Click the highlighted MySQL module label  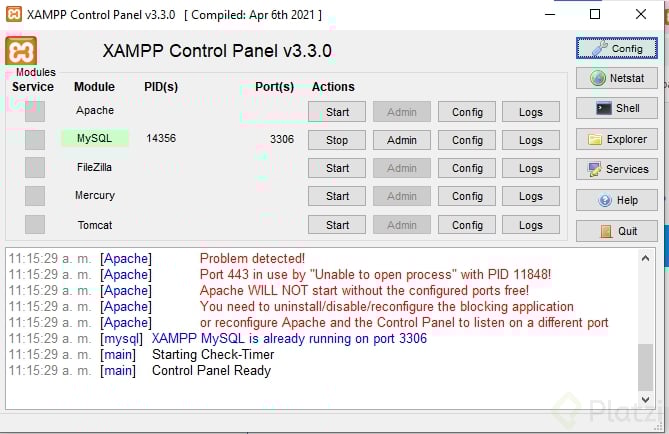(94, 138)
